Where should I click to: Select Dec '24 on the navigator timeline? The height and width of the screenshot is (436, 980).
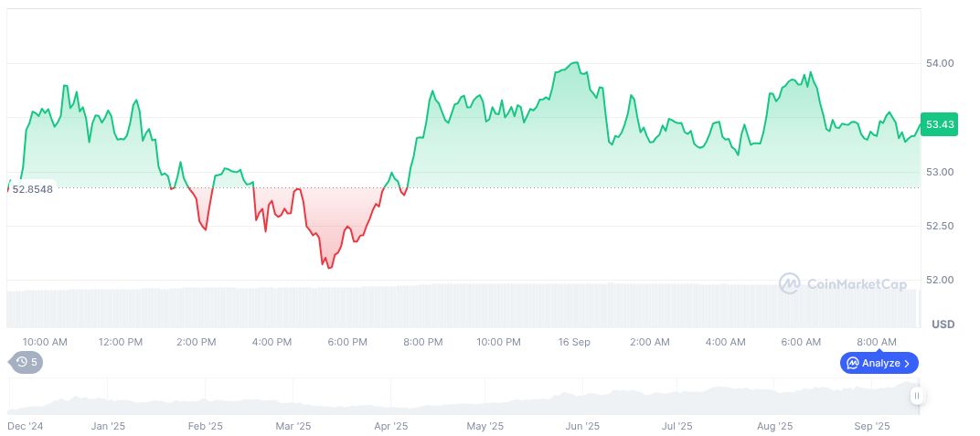(x=26, y=426)
